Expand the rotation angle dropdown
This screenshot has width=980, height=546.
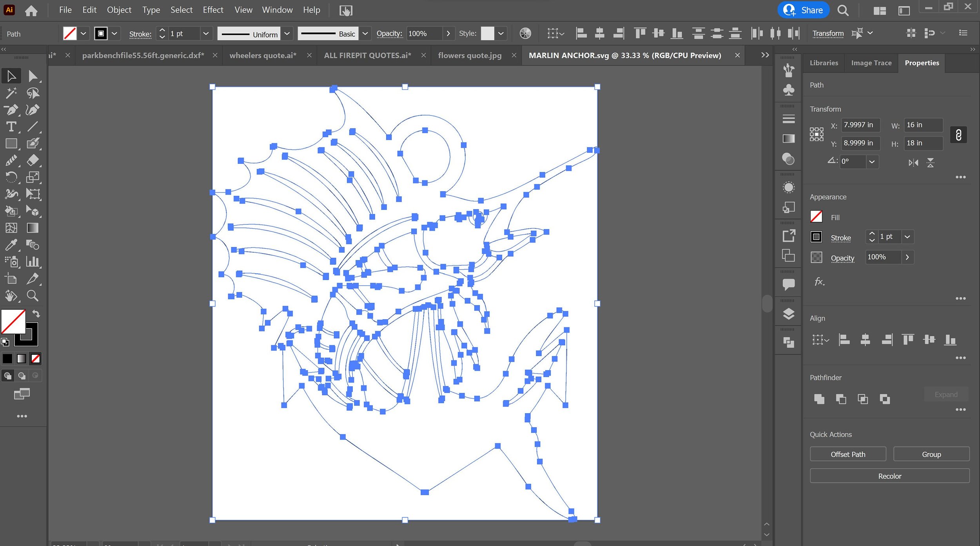click(x=872, y=162)
